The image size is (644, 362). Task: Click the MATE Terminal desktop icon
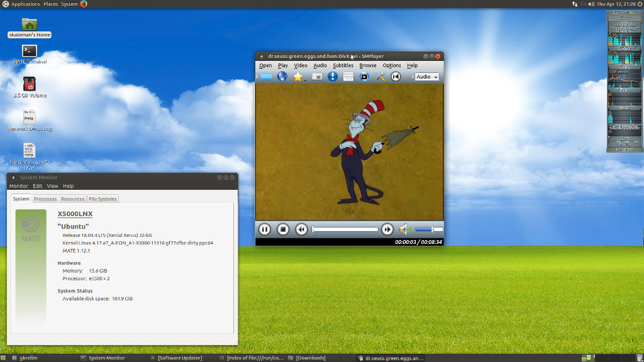[x=30, y=55]
